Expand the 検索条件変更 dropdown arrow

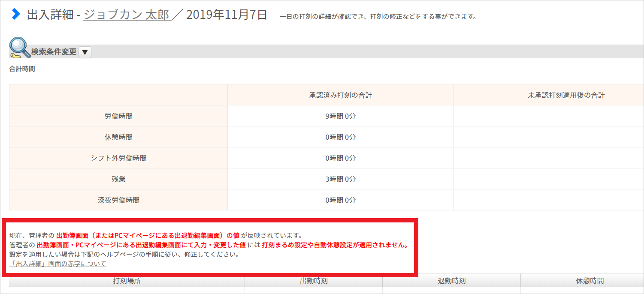pyautogui.click(x=85, y=52)
